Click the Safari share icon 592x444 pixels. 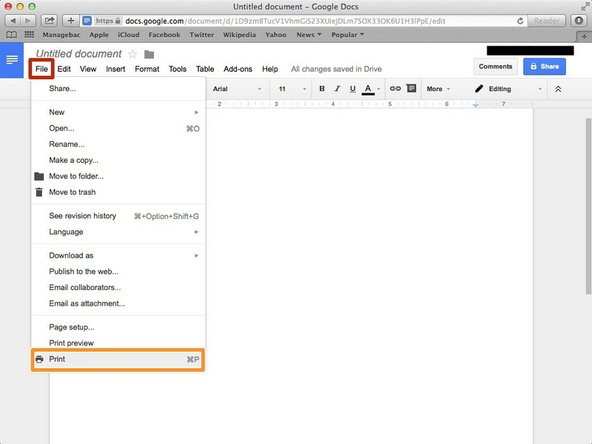(49, 21)
